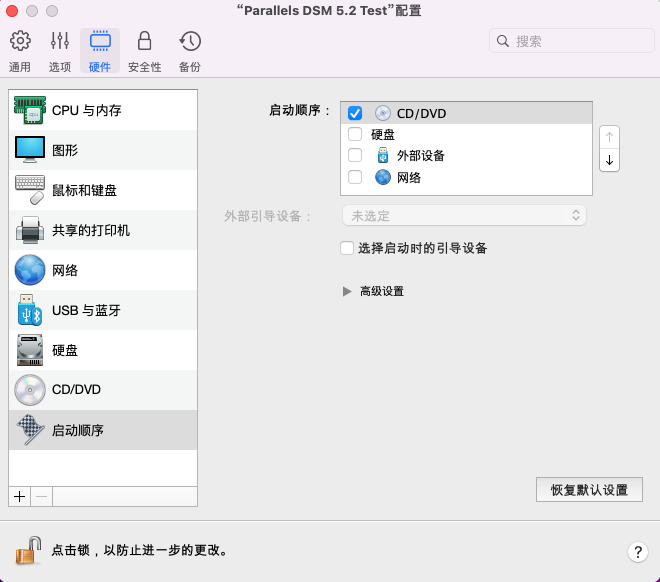660x582 pixels.
Task: Click the CD/DVD disc icon in sidebar
Action: (x=29, y=390)
